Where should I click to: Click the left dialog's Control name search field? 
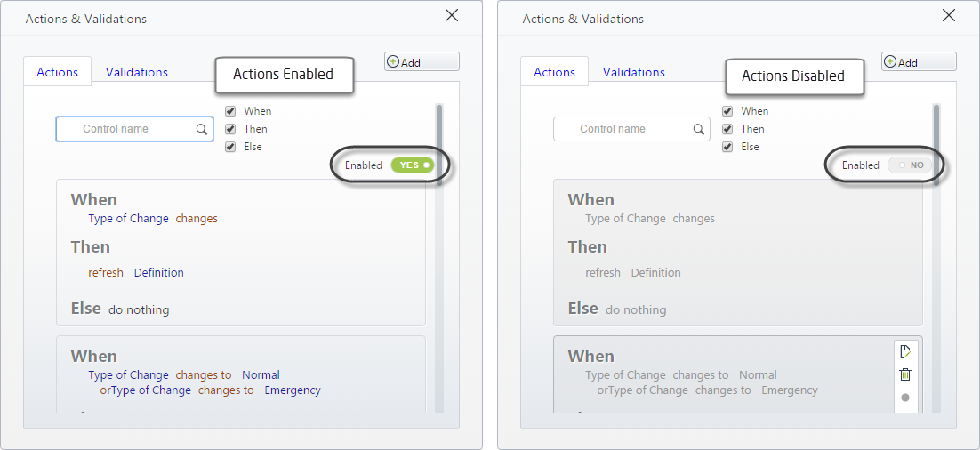point(134,129)
